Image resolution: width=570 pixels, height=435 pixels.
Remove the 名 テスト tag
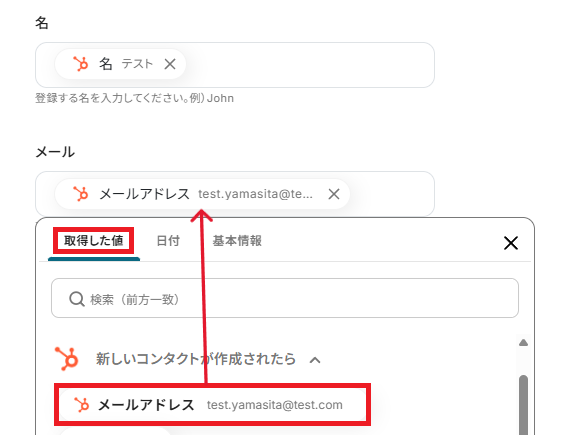[x=170, y=64]
